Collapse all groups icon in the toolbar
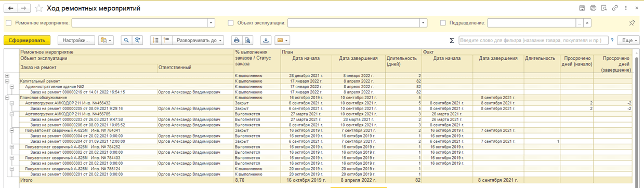Screen dimensions: 644x188 pos(155,40)
